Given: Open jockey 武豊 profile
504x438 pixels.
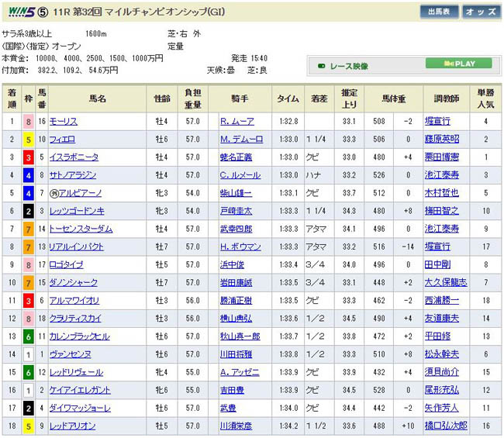Looking at the screenshot, I should [227, 407].
